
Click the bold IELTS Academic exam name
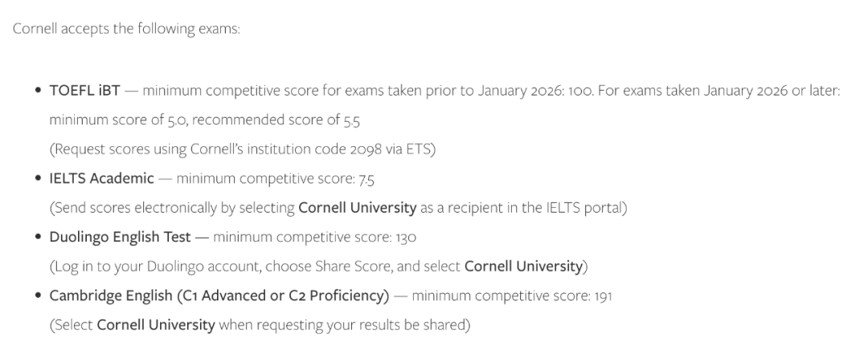[x=101, y=178]
